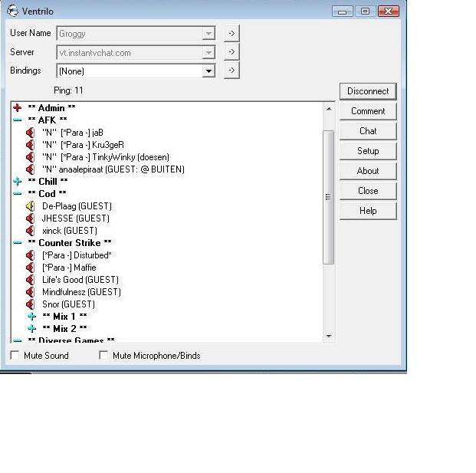Collapse the Counter Strike channel

18,243
